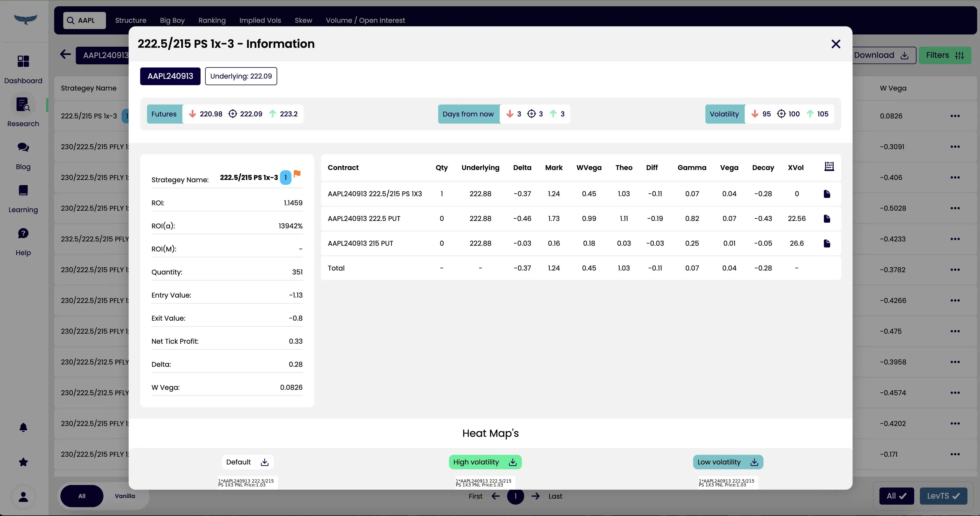Open the calculator icon in the Contract table header
980x516 pixels.
point(829,167)
